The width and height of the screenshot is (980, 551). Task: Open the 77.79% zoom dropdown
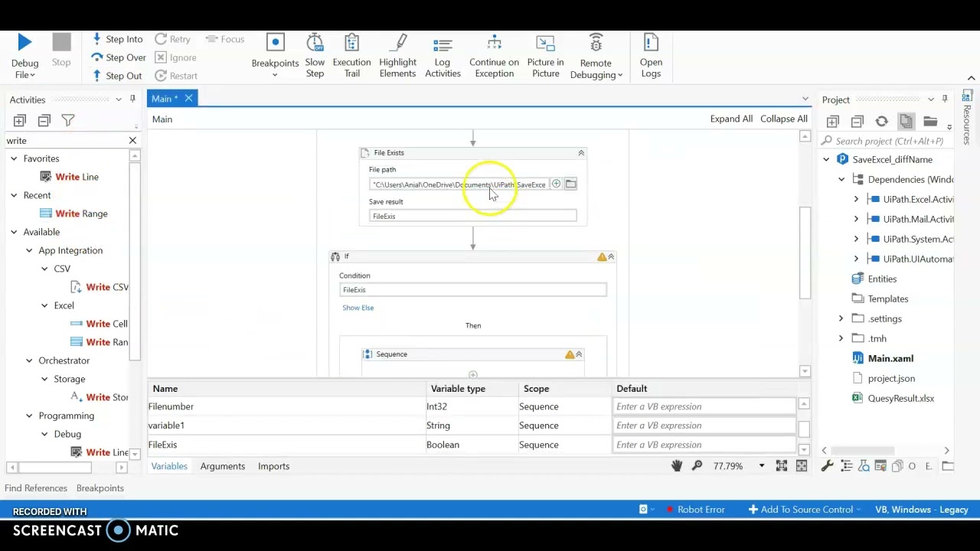tap(761, 466)
